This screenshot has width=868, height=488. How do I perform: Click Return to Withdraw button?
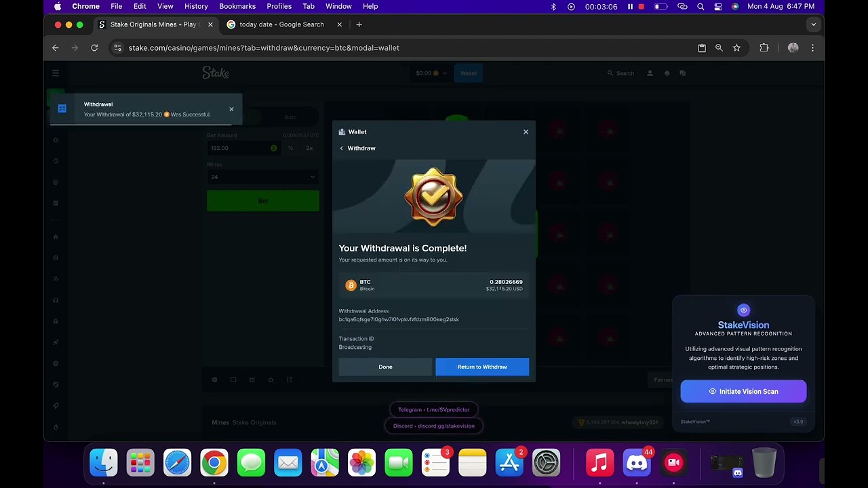pyautogui.click(x=482, y=367)
